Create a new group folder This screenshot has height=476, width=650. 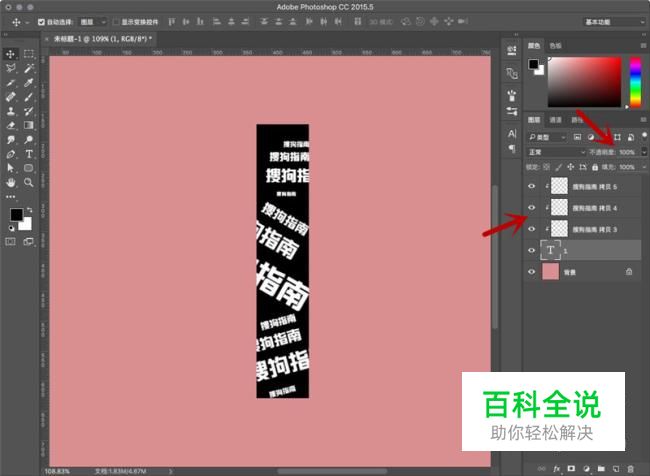tap(601, 469)
